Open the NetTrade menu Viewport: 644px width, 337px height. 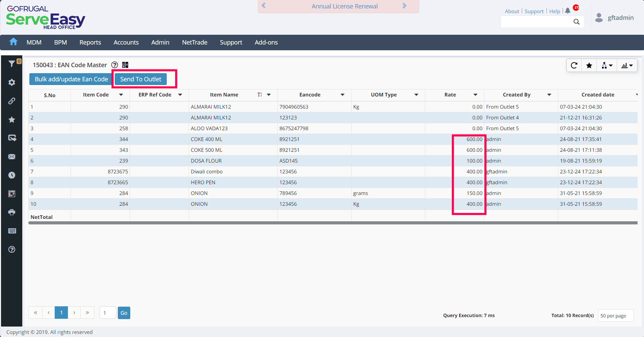coord(195,43)
